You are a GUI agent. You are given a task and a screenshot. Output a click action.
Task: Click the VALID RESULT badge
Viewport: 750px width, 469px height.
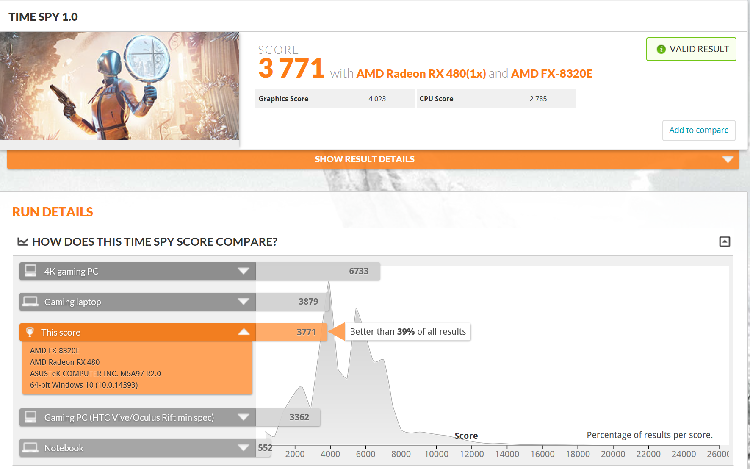[691, 49]
